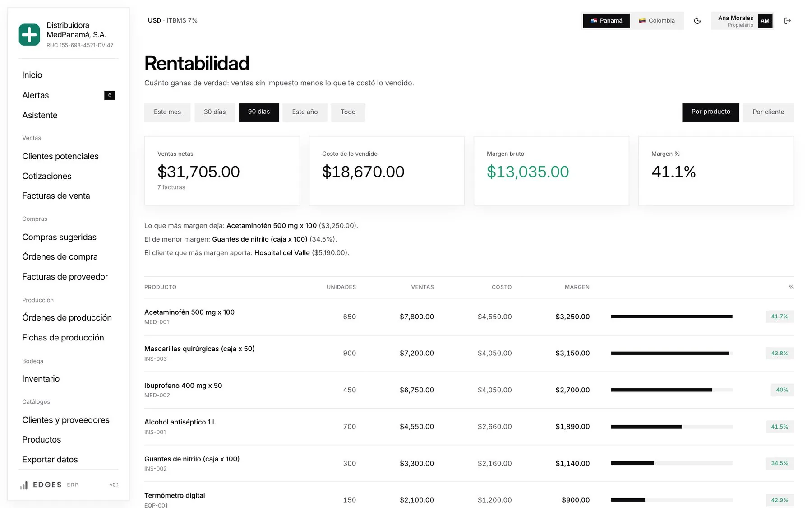The width and height of the screenshot is (812, 508).
Task: Switch country to Colombia
Action: click(x=657, y=21)
